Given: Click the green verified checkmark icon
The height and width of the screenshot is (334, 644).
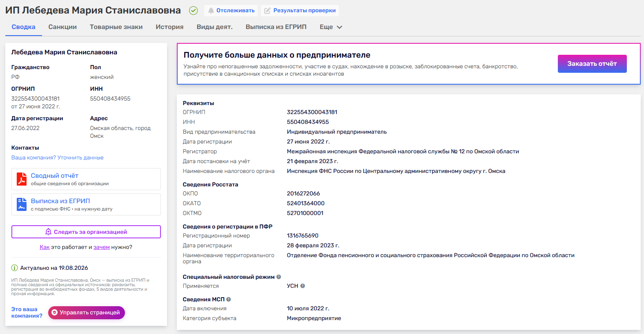Looking at the screenshot, I should pyautogui.click(x=194, y=11).
